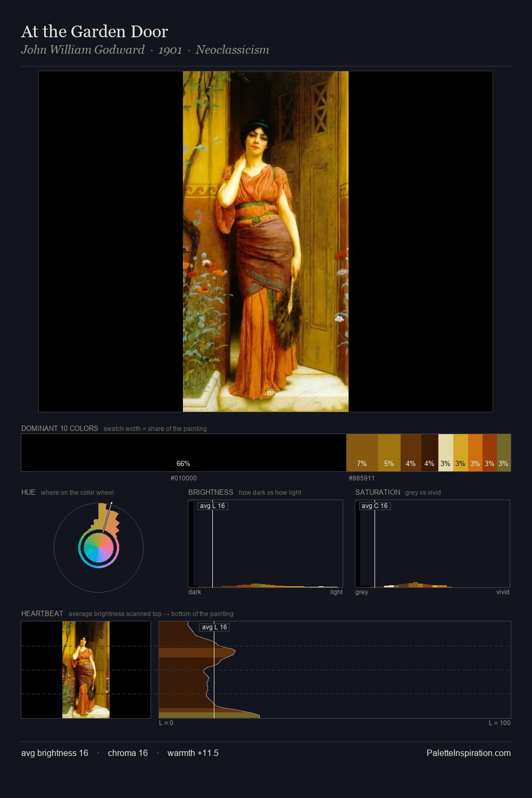
Task: Click the BRIGHTNESS section heading
Action: point(211,493)
